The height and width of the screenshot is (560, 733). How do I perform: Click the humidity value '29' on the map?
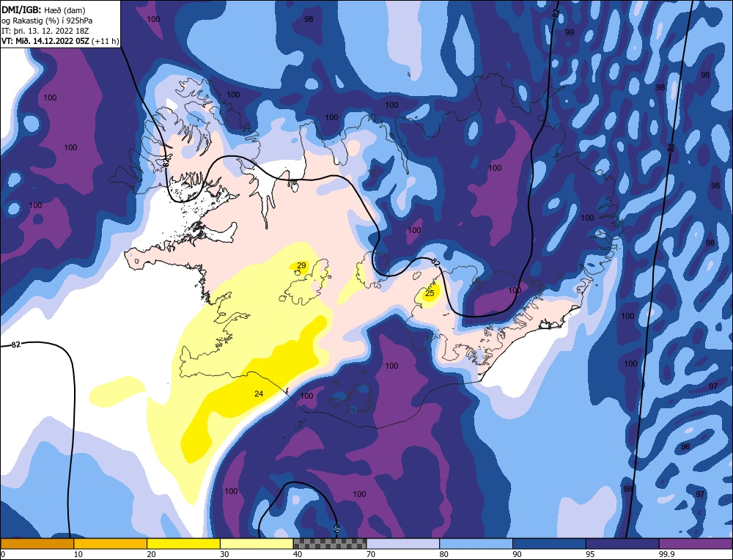pyautogui.click(x=301, y=265)
